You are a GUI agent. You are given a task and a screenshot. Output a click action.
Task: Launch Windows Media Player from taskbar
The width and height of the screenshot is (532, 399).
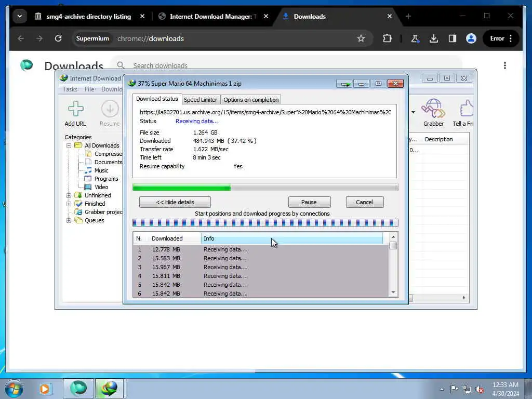[45, 389]
